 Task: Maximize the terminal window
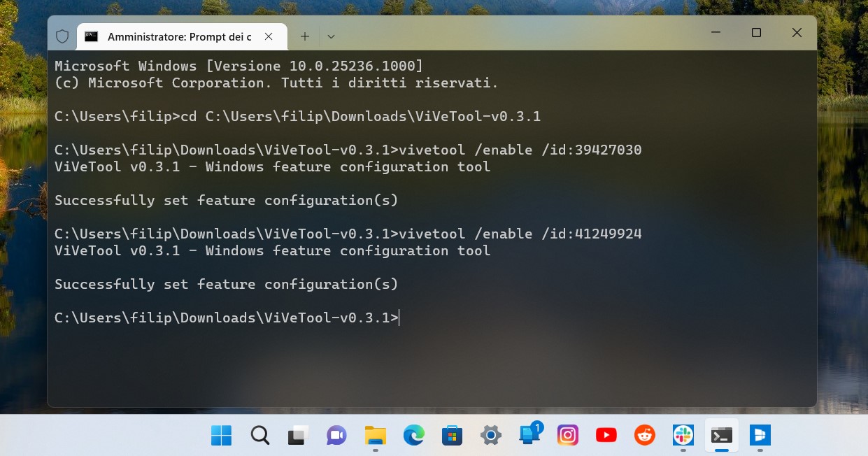(756, 33)
